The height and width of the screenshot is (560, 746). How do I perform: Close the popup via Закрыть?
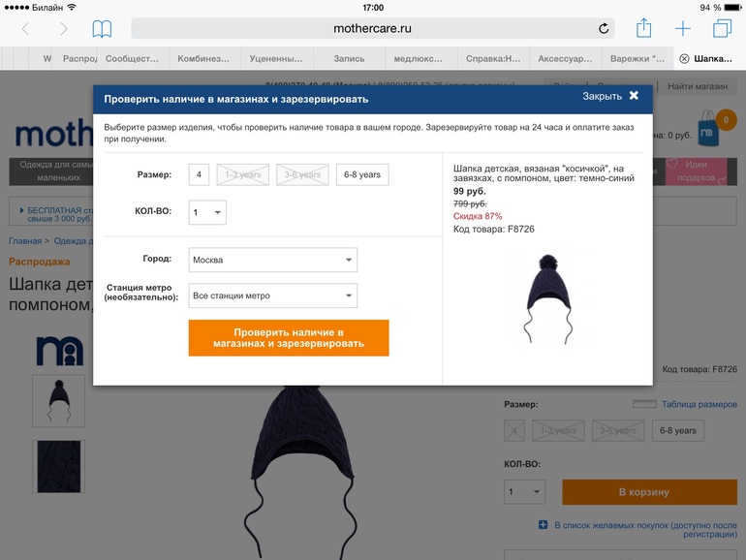tap(611, 96)
